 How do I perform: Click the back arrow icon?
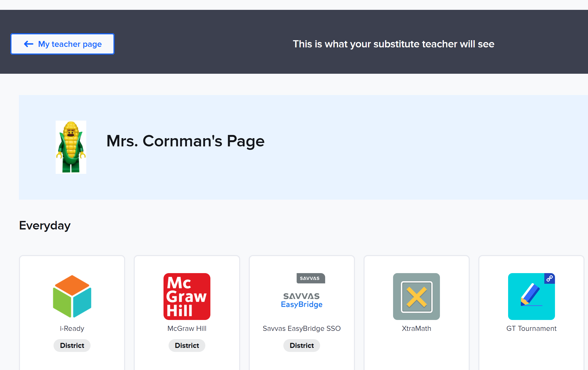pos(29,44)
